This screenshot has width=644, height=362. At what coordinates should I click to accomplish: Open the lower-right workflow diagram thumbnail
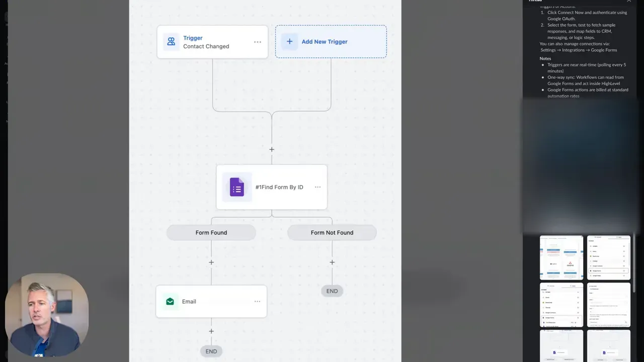[x=609, y=346]
